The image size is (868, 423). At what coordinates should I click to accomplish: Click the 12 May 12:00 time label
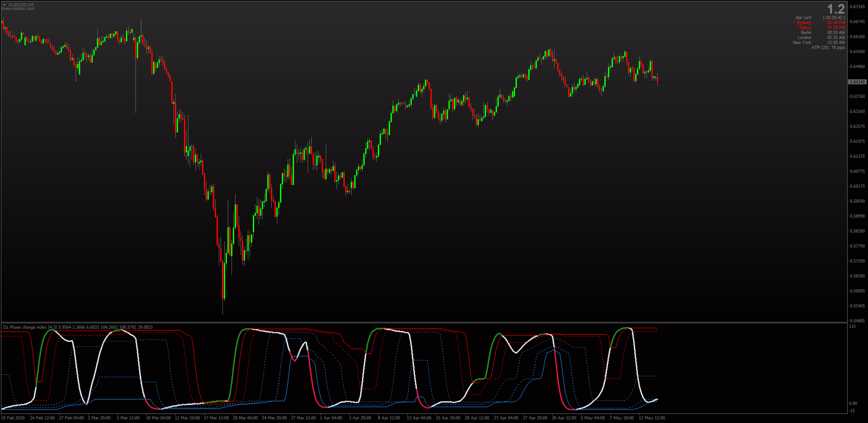(652, 418)
